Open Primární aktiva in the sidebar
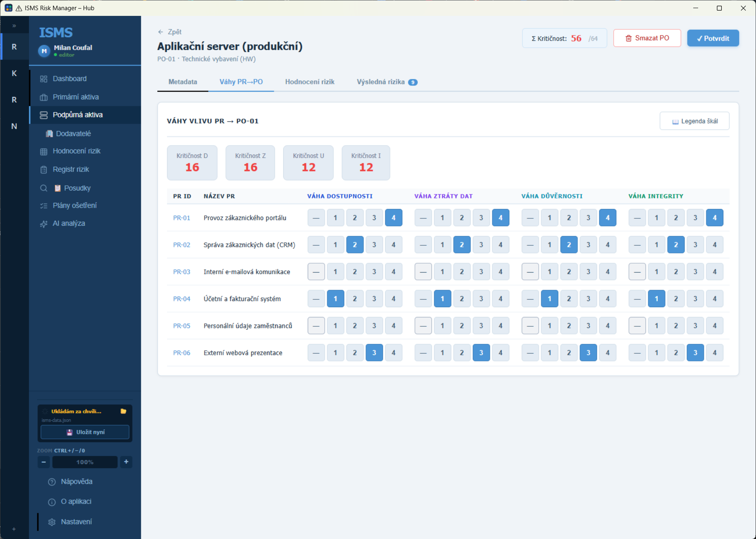The image size is (756, 539). [x=85, y=97]
